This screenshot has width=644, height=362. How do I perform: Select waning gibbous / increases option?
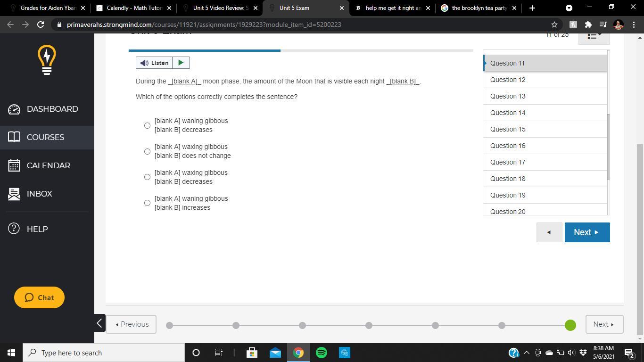click(x=147, y=203)
